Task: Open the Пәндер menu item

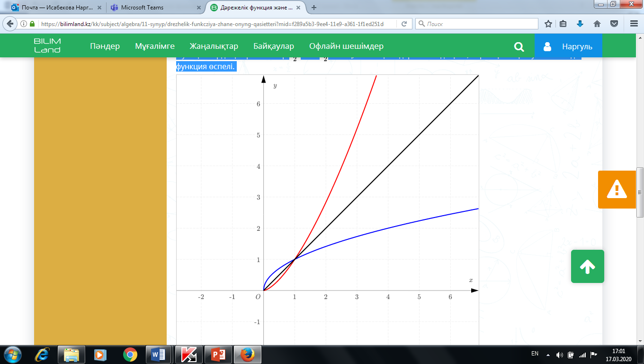Action: tap(105, 46)
